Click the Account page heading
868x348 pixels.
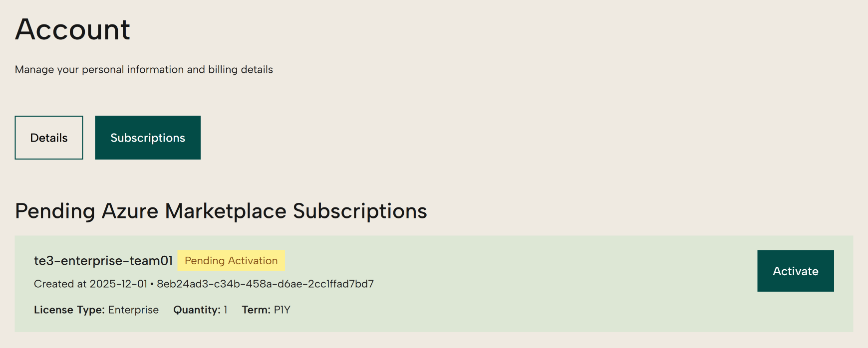tap(73, 30)
